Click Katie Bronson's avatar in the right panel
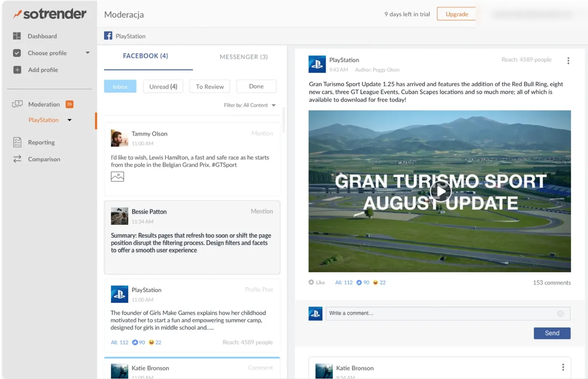This screenshot has width=588, height=379. click(x=324, y=371)
